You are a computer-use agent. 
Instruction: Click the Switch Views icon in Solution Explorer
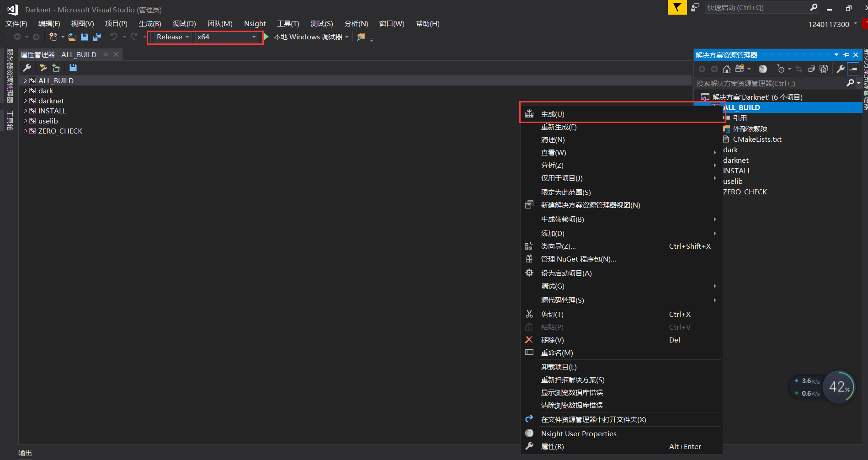point(740,69)
